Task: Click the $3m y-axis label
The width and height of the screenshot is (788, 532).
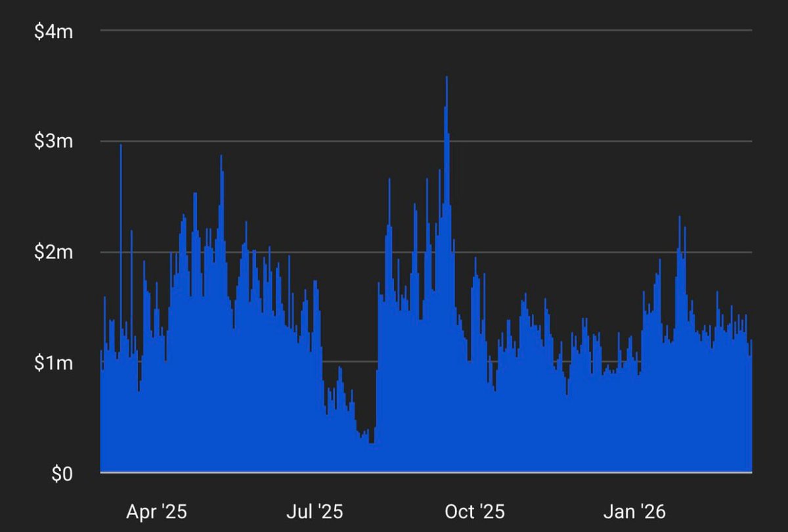Action: point(54,142)
